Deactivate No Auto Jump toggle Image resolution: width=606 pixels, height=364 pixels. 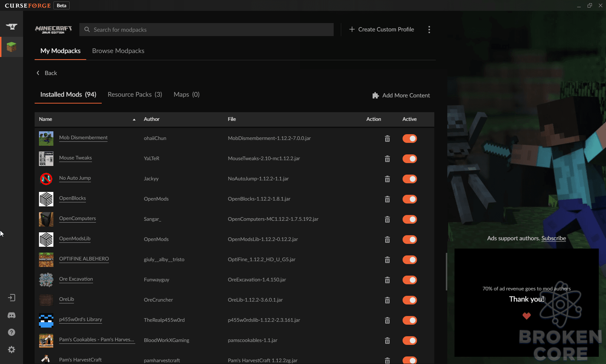click(410, 179)
